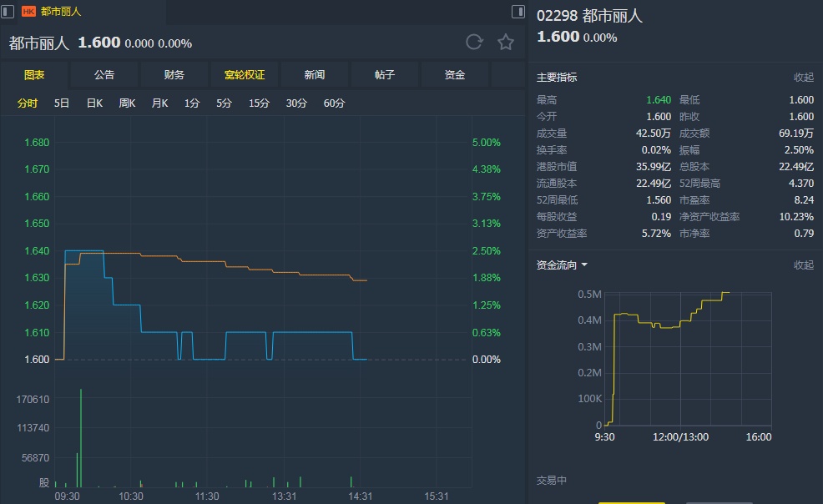Switch chart to 月K view

pyautogui.click(x=159, y=103)
